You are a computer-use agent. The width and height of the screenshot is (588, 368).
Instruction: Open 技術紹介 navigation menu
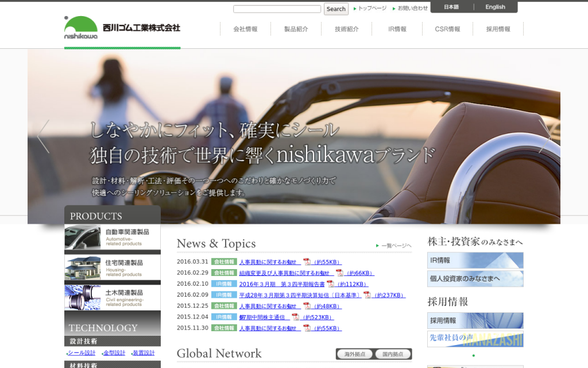click(x=346, y=29)
